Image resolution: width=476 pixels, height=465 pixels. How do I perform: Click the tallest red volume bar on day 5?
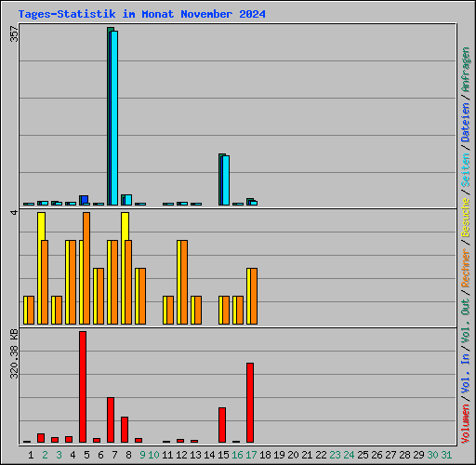[x=83, y=387]
